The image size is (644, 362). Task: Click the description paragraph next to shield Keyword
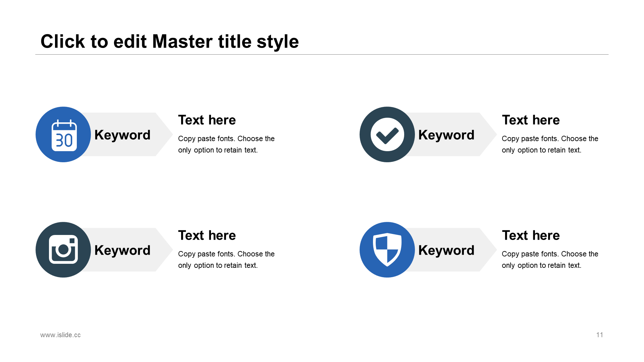tap(550, 260)
